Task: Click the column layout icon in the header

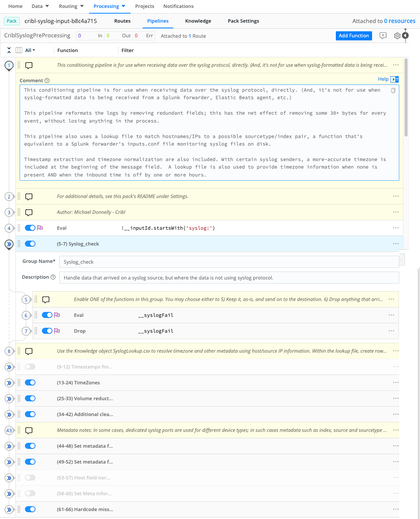Action: click(18, 50)
